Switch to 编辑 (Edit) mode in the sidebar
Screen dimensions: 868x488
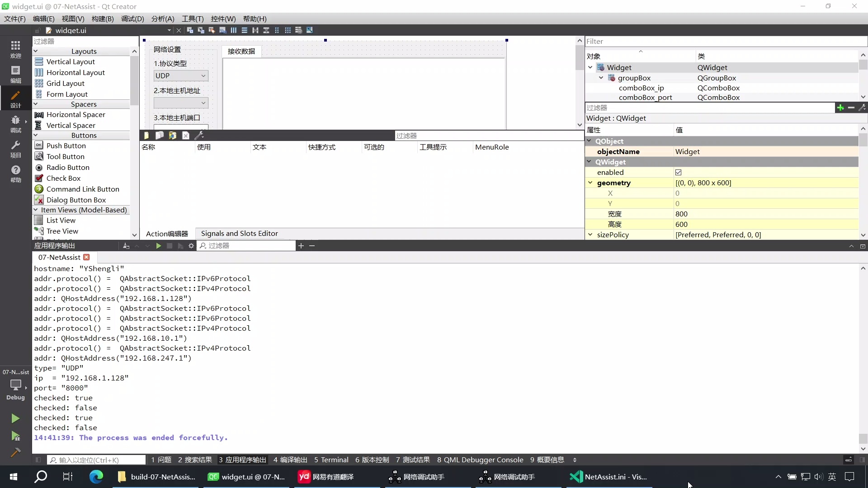[15, 74]
